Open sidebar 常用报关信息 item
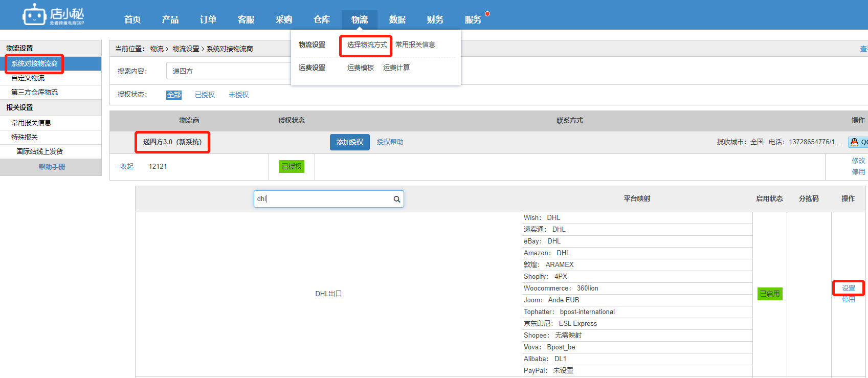This screenshot has height=378, width=868. 51,123
